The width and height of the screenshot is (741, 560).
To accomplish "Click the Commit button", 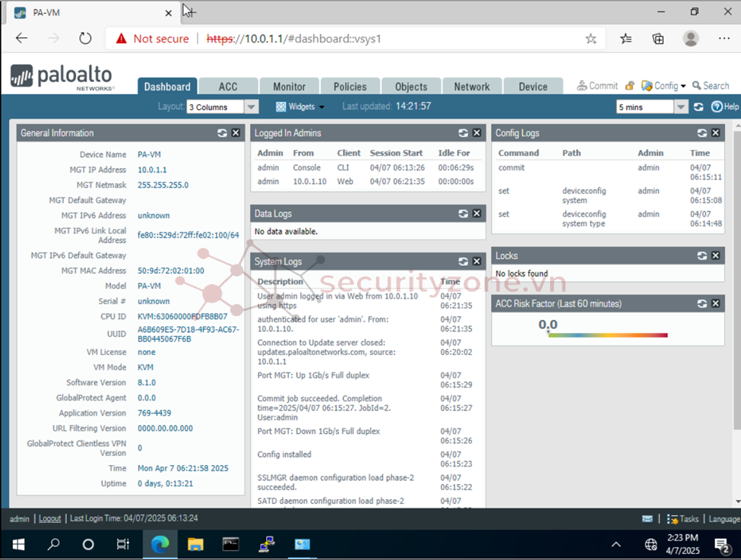I will click(x=597, y=86).
